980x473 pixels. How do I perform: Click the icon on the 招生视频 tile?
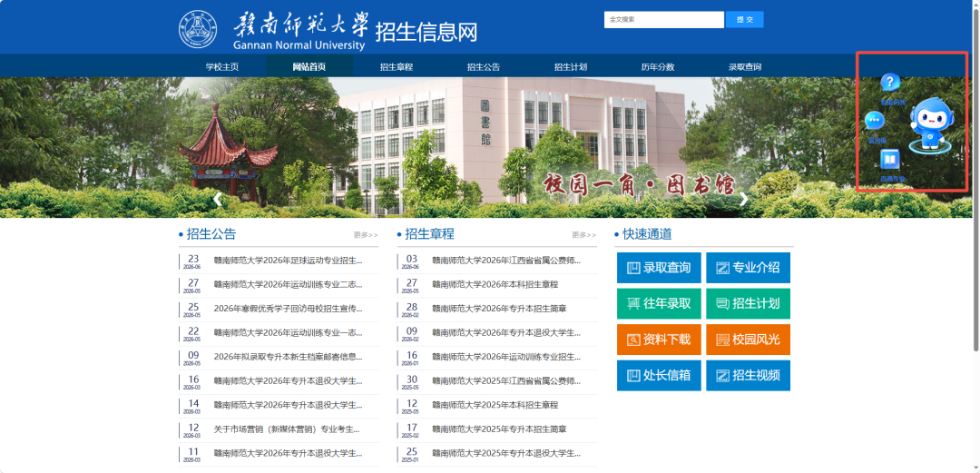722,376
